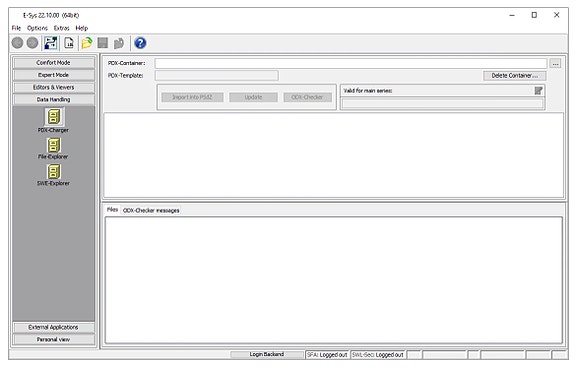Click the ODX-Checker button

click(x=307, y=97)
